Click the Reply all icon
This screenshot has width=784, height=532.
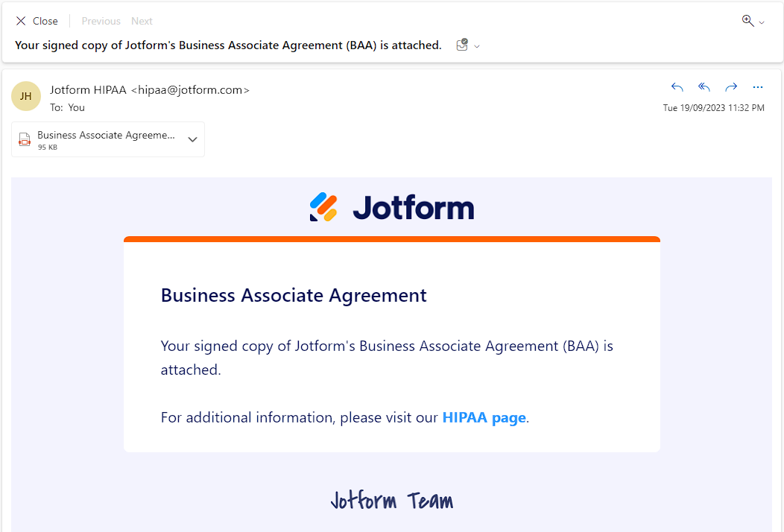(x=704, y=87)
